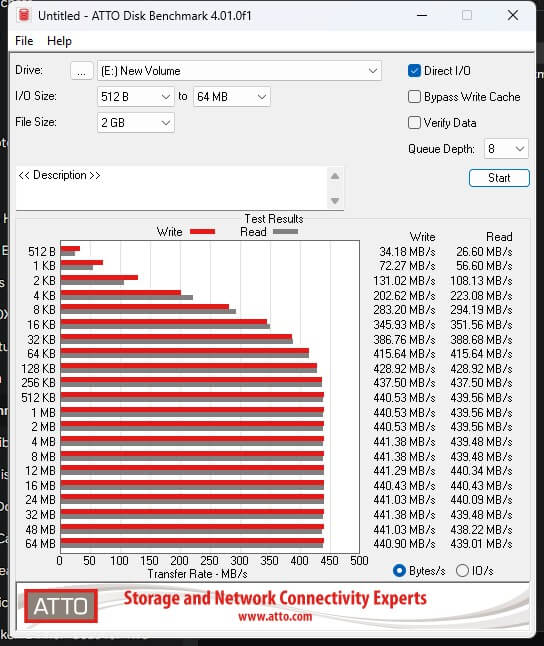Uncheck the Direct I/O checkbox

tap(414, 71)
